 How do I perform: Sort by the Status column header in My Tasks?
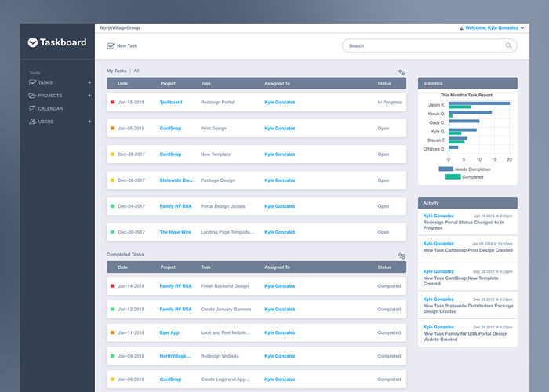(x=384, y=83)
